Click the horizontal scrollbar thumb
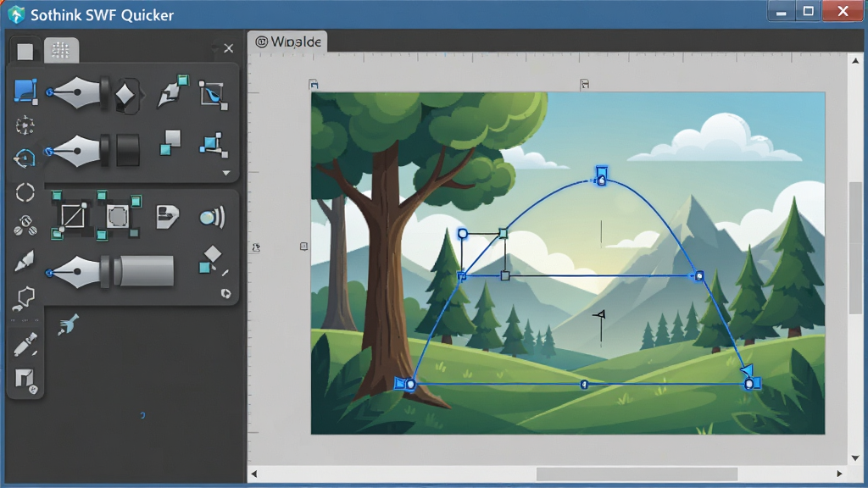Image resolution: width=868 pixels, height=488 pixels. coord(637,474)
